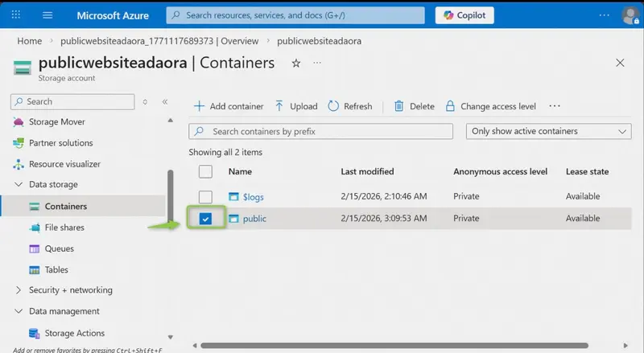The width and height of the screenshot is (644, 353).
Task: Click the horizontal scrollbar left arrow
Action: tap(195, 346)
